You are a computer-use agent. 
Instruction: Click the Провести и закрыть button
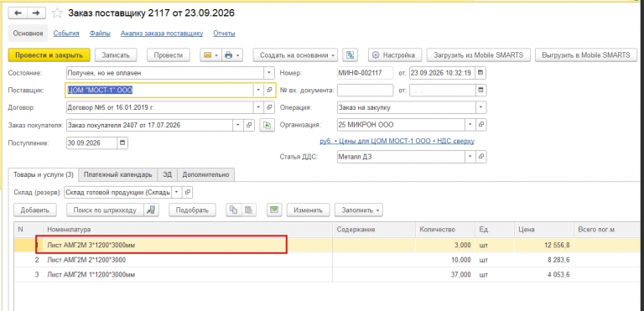tap(49, 55)
